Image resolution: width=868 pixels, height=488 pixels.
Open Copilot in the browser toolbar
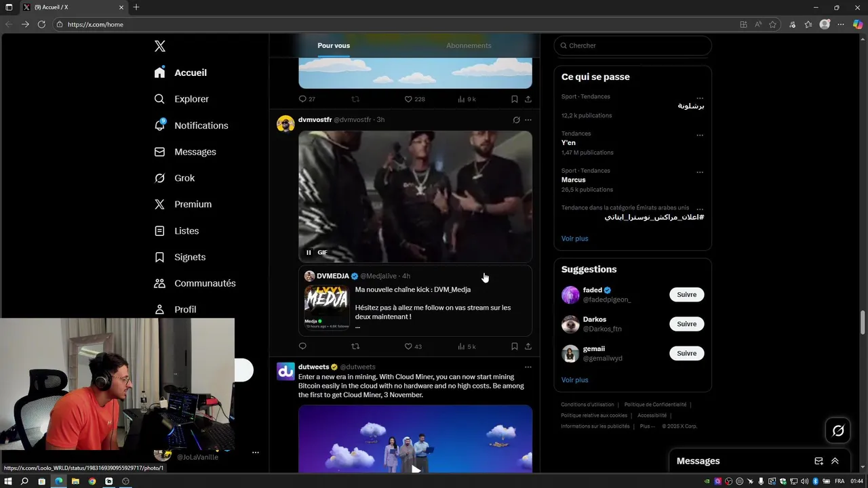[x=858, y=24]
